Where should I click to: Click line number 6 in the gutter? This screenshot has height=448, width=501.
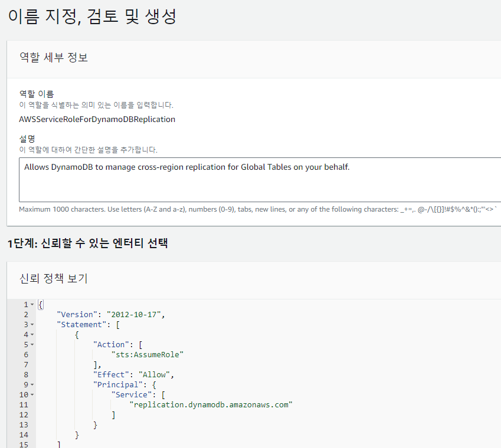[26, 355]
